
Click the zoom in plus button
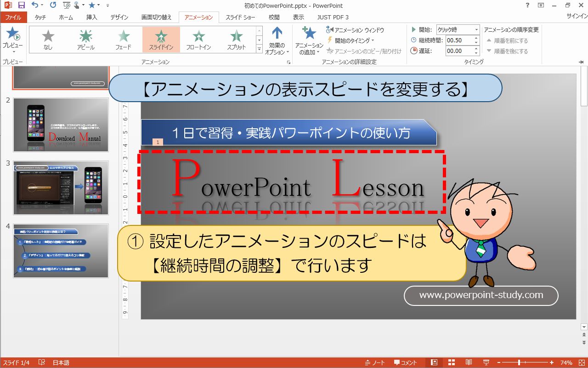[552, 362]
